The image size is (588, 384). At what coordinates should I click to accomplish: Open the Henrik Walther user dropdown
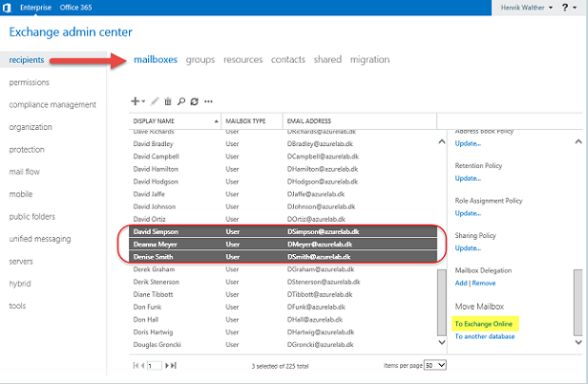pyautogui.click(x=527, y=8)
